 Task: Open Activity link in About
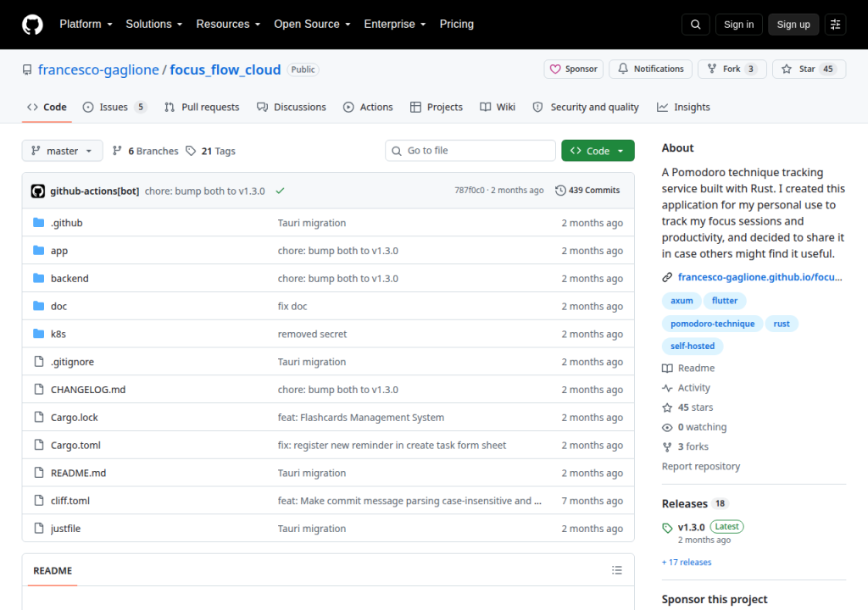point(686,387)
